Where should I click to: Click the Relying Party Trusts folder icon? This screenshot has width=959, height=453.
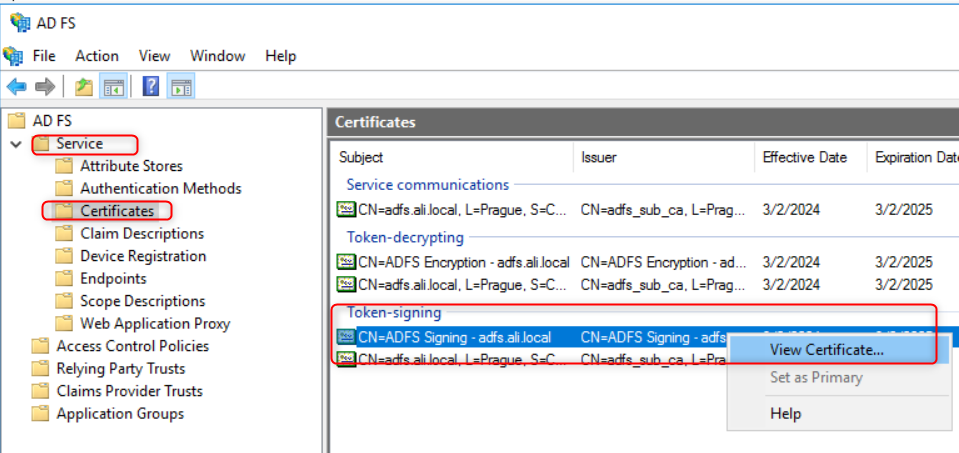[40, 369]
